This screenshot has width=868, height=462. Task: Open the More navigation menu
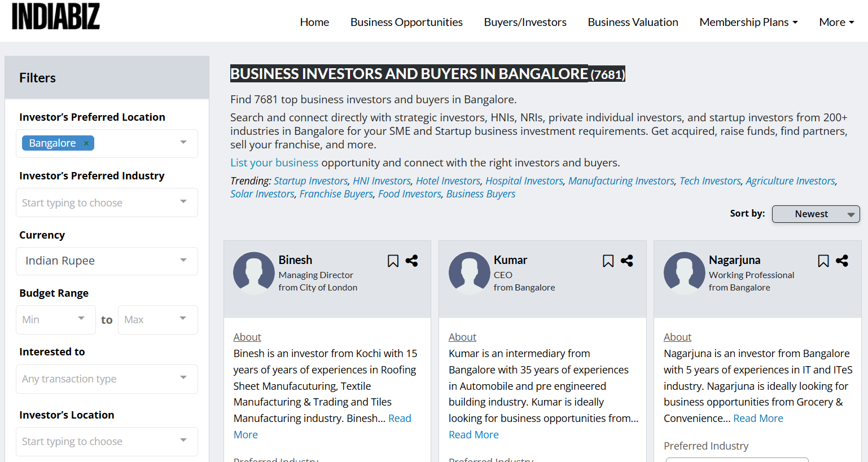[x=836, y=22]
